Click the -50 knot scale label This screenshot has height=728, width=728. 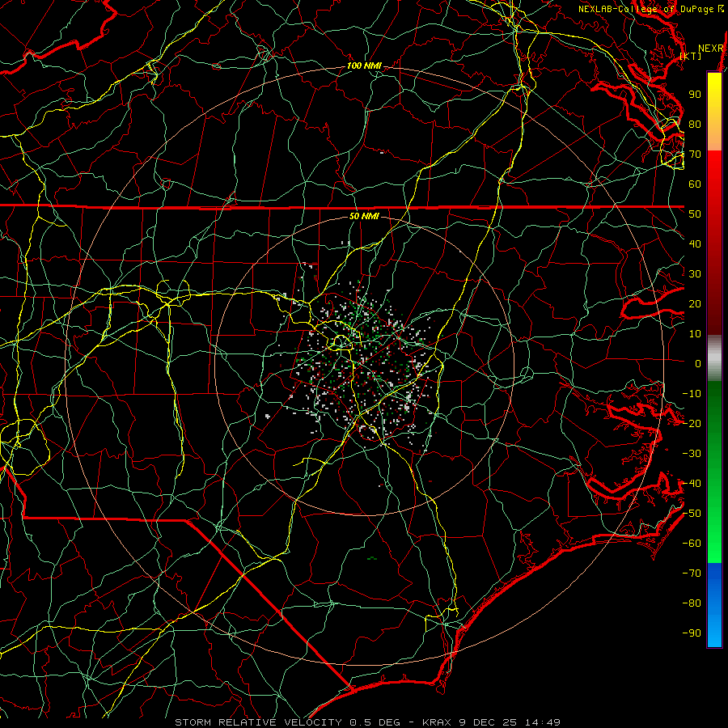692,514
